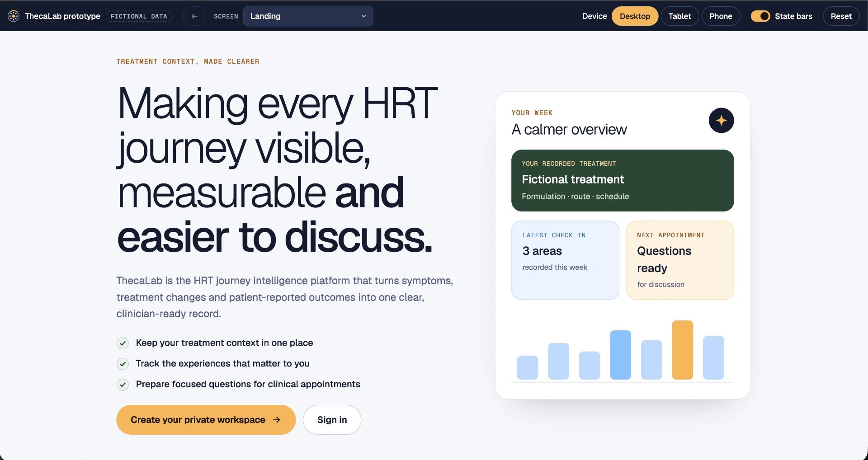Click the Fictional treatment card
The image size is (868, 460).
point(623,181)
